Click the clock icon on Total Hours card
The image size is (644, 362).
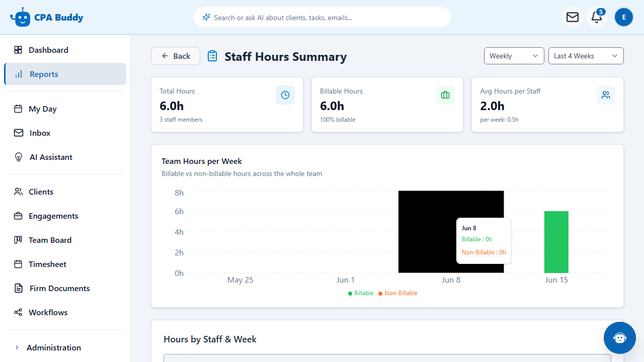click(285, 95)
